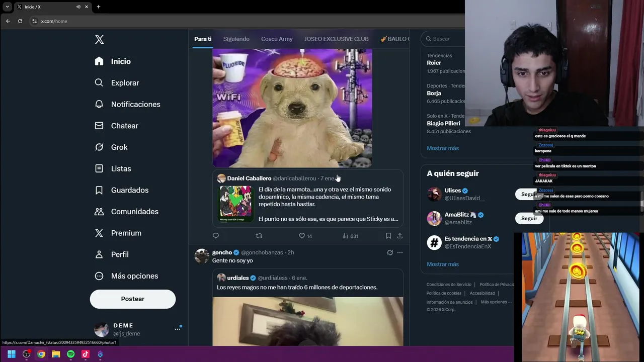Open Accesibilidad footer link
Screen dimensions: 644x362
482,293
